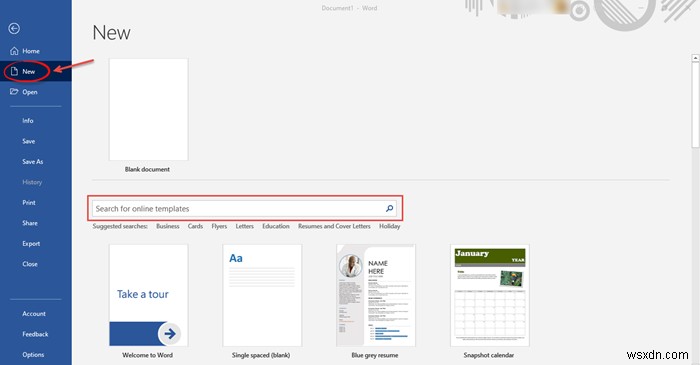Open the Print page
This screenshot has width=700, height=365.
tap(29, 203)
